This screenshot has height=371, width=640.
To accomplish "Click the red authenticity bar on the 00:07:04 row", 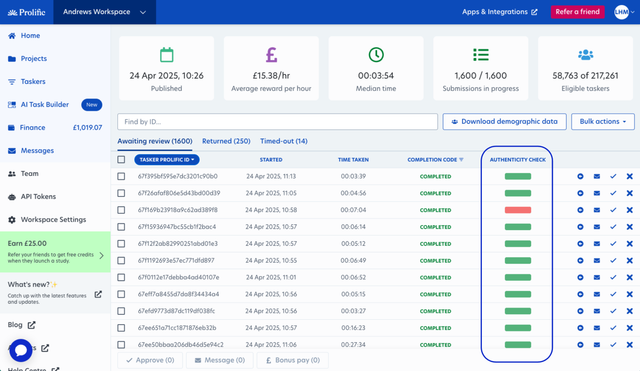I will pyautogui.click(x=518, y=210).
